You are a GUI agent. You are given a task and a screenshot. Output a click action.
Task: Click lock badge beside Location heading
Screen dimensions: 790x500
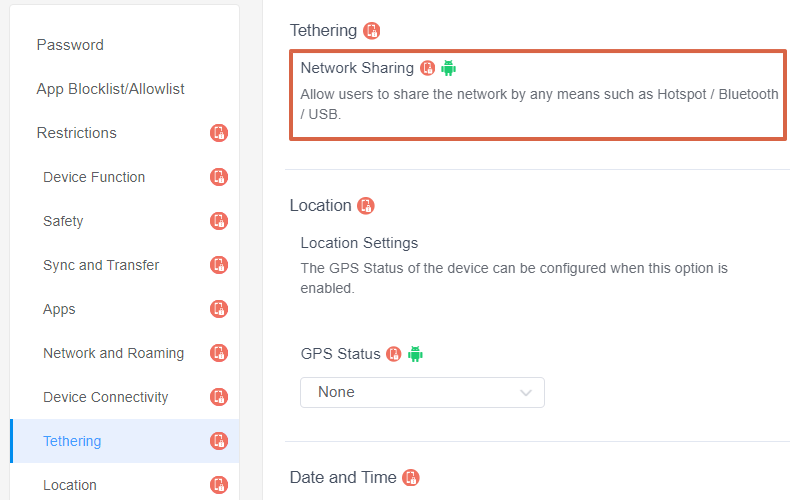pos(366,206)
